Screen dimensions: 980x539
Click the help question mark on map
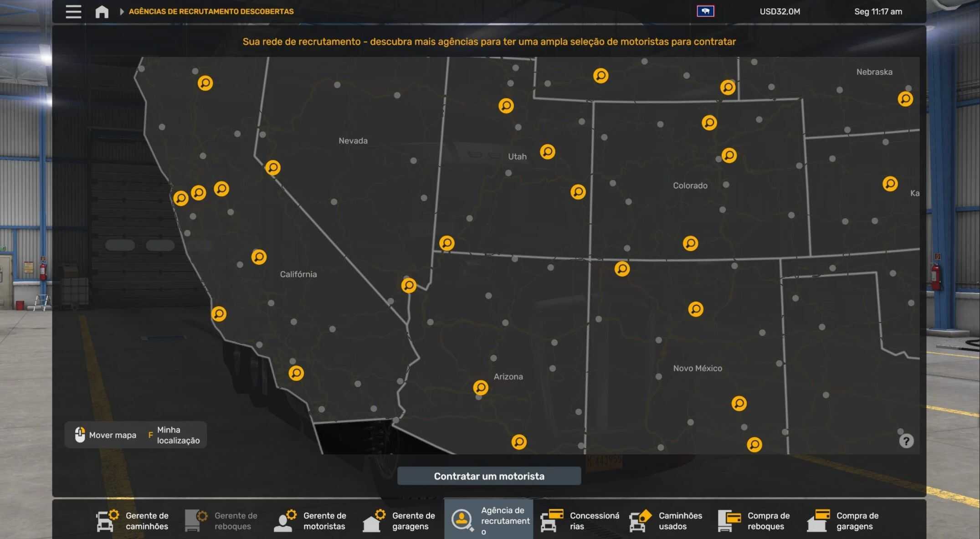click(x=906, y=441)
